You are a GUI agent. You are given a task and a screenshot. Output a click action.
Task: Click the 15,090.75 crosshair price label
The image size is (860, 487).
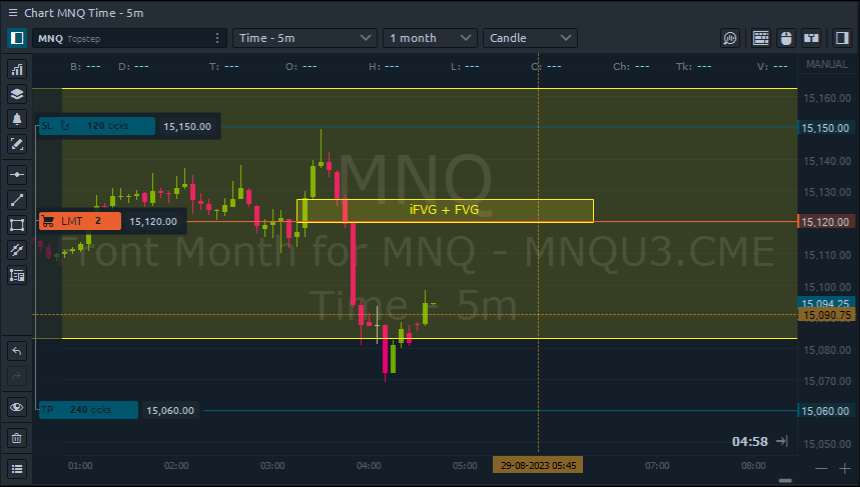pos(825,315)
